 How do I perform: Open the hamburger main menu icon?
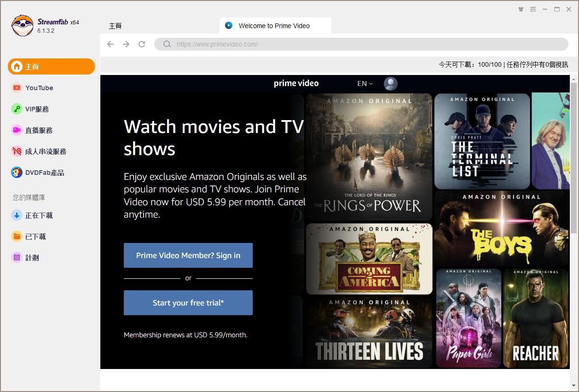pyautogui.click(x=533, y=9)
